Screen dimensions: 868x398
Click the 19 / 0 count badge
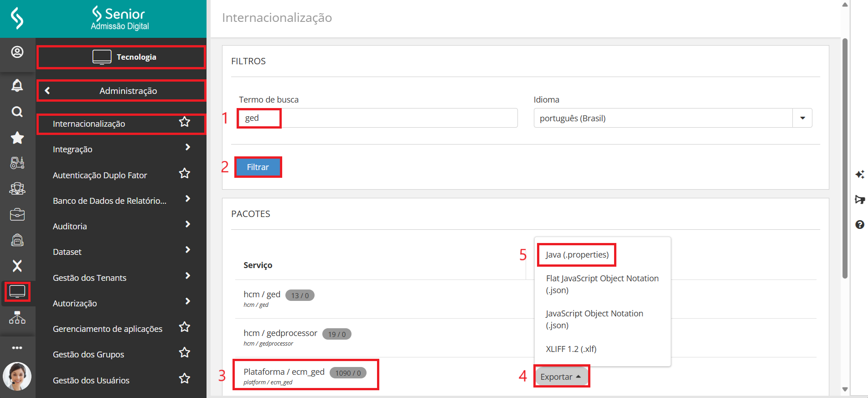pos(337,334)
